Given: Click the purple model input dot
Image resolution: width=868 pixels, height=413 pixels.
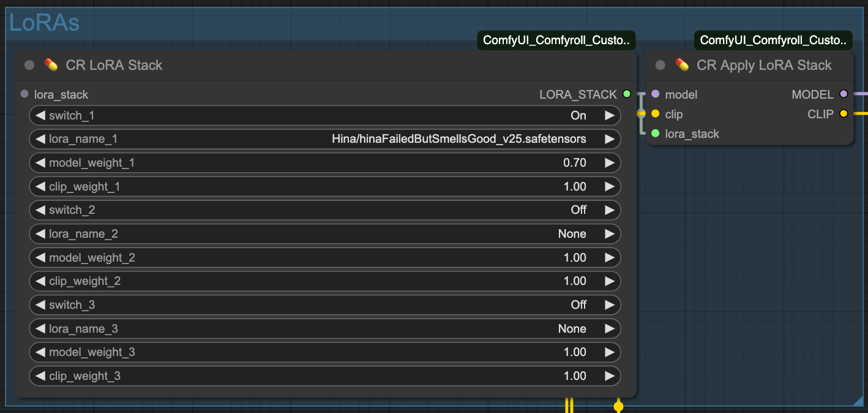Looking at the screenshot, I should coord(656,94).
